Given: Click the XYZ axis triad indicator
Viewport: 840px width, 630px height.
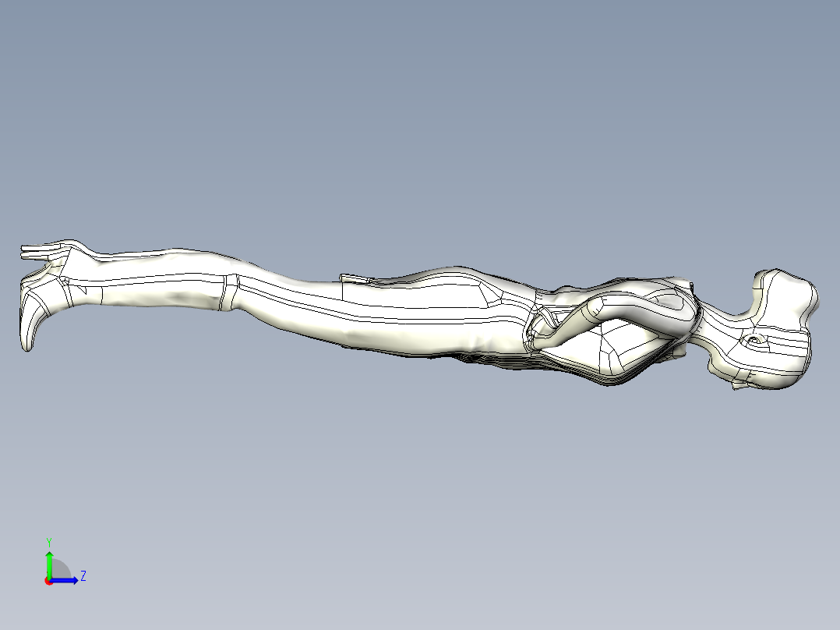Looking at the screenshot, I should [65, 562].
